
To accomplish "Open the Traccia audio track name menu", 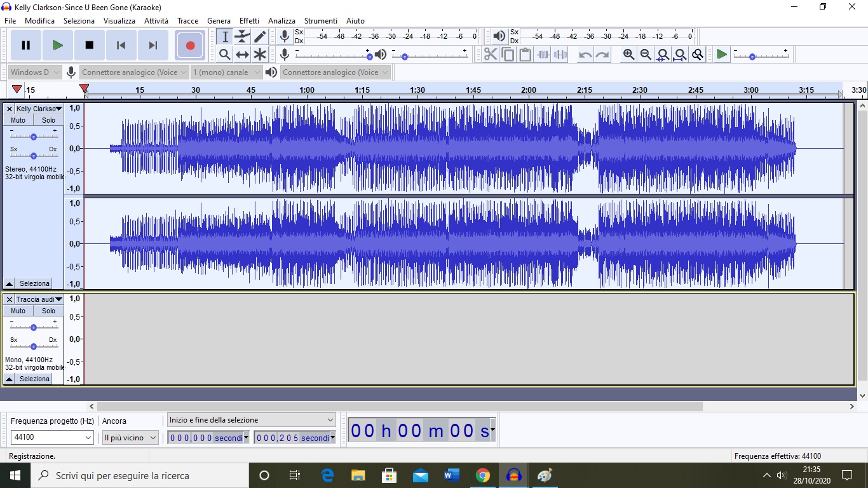I will click(x=39, y=300).
